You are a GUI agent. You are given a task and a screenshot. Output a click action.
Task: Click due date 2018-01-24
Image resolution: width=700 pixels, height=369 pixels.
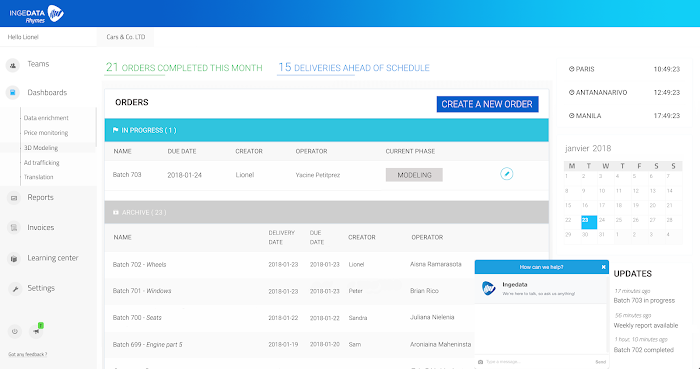184,175
